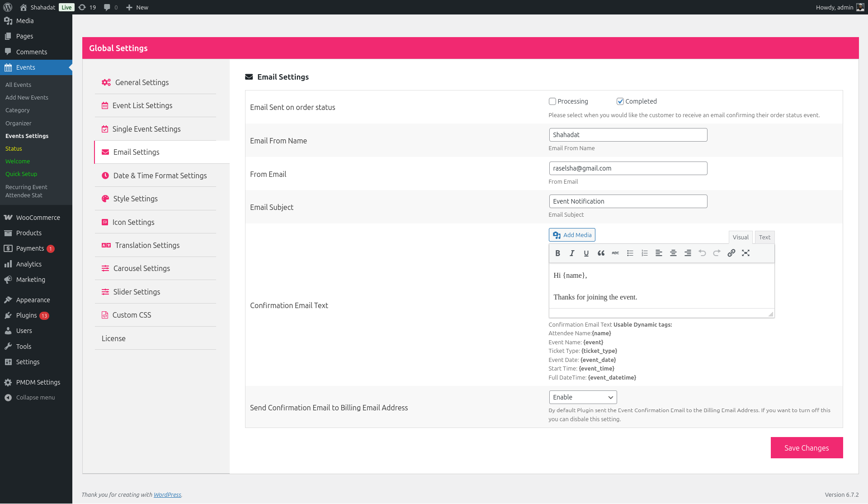The width and height of the screenshot is (868, 504).
Task: Open the License tab
Action: (x=156, y=338)
